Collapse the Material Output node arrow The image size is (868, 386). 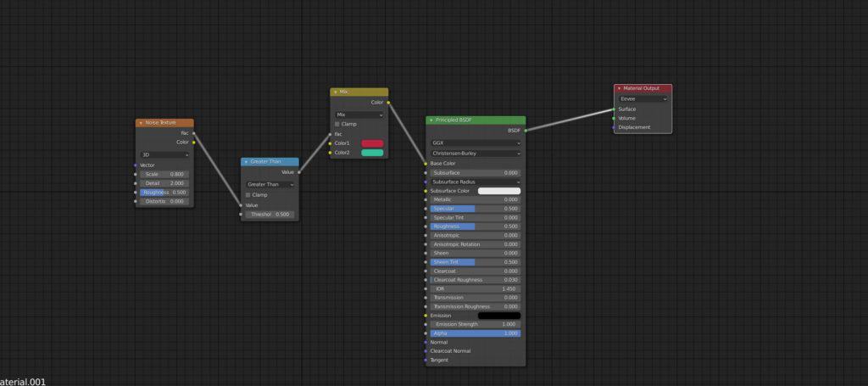pyautogui.click(x=619, y=88)
